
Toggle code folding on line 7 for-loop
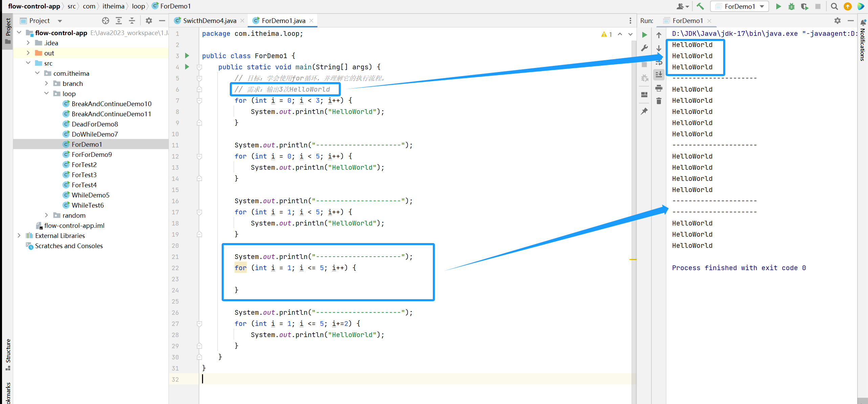click(x=200, y=100)
